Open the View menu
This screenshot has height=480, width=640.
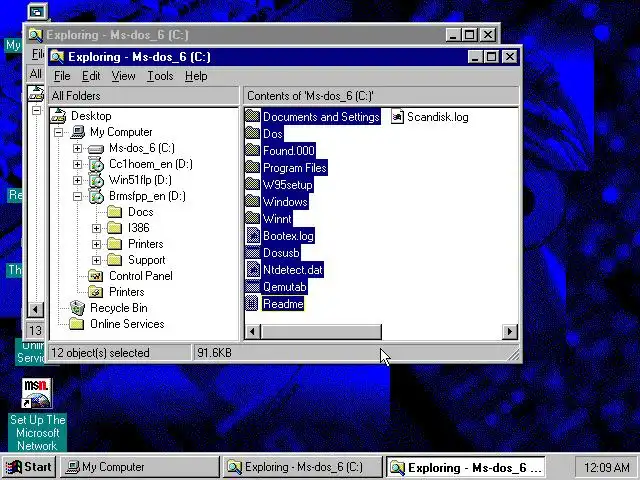(124, 76)
